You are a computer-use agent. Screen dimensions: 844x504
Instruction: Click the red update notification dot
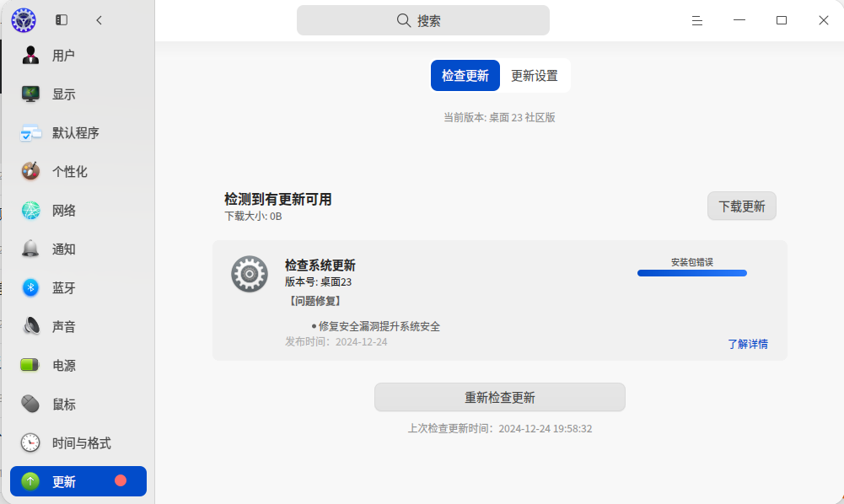pos(121,480)
